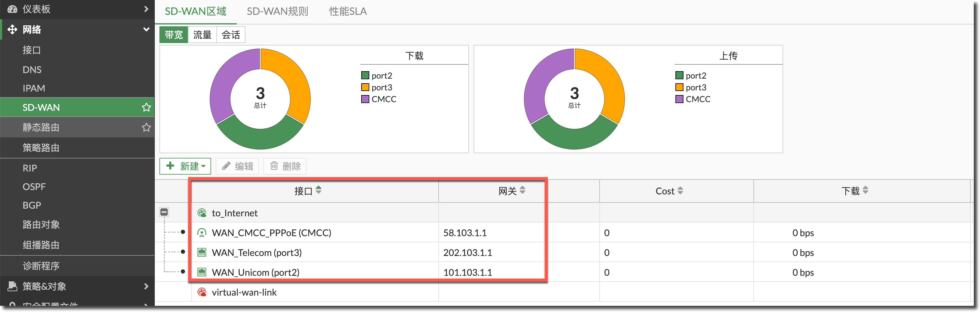
Task: Click the WAN_Unicom port2 interface icon
Action: pyautogui.click(x=202, y=272)
